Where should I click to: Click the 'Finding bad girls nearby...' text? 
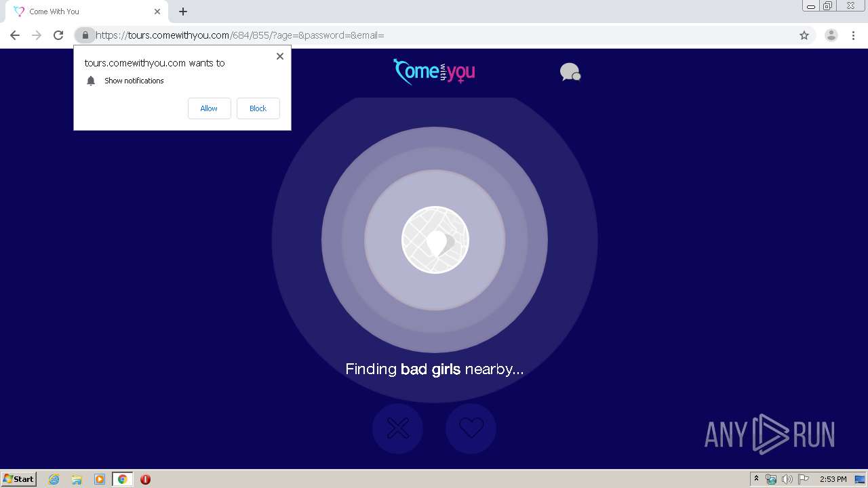tap(435, 369)
